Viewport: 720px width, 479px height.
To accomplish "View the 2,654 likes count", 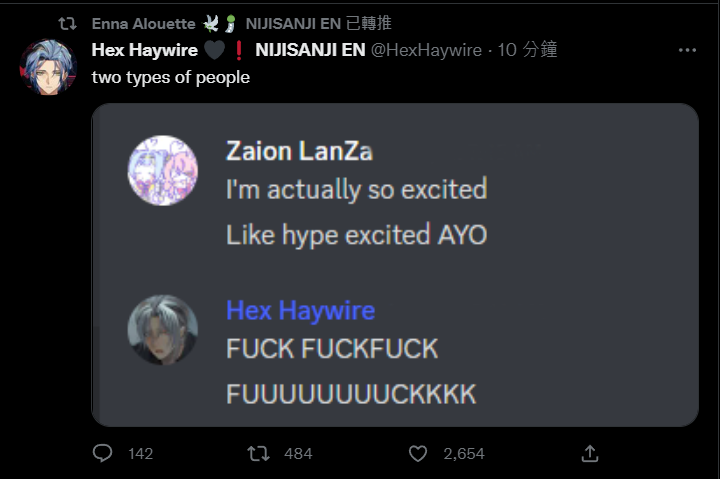I will (x=464, y=454).
